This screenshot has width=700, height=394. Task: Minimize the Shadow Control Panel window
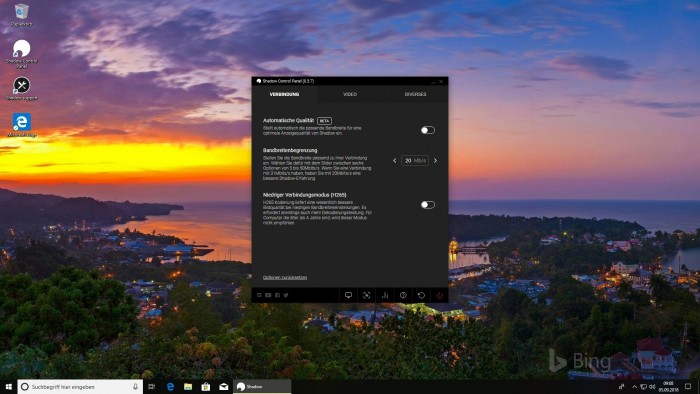click(433, 82)
